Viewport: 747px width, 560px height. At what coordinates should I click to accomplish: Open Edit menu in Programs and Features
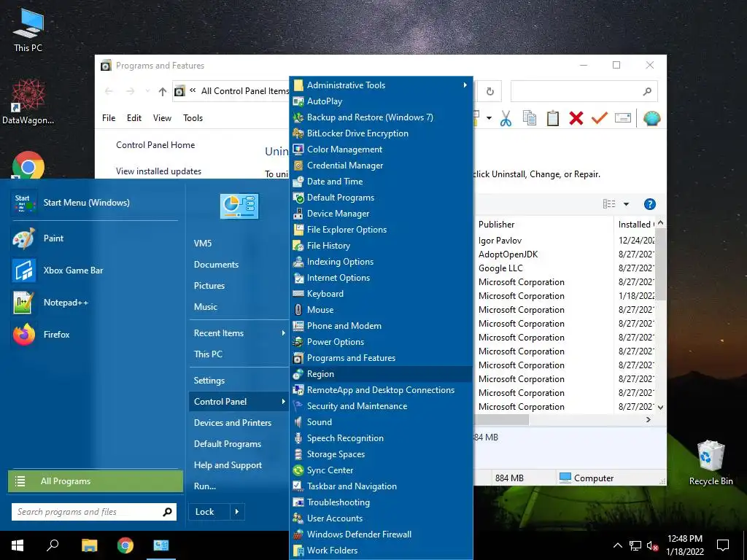pos(134,118)
